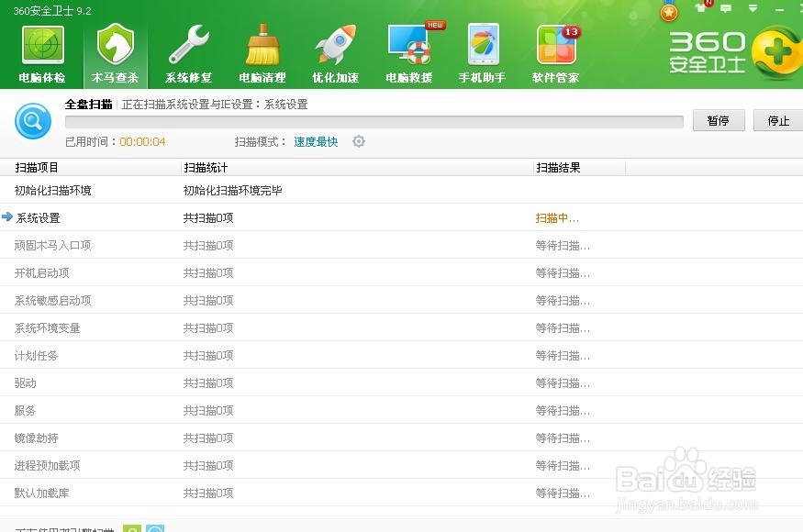Click the round magnifier scan icon
The height and width of the screenshot is (532, 803).
tap(33, 121)
